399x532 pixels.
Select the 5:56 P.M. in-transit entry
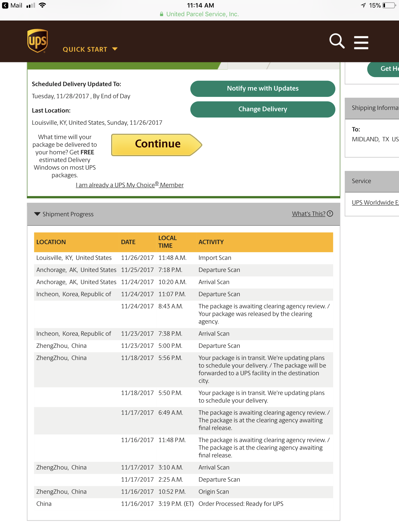pos(183,370)
